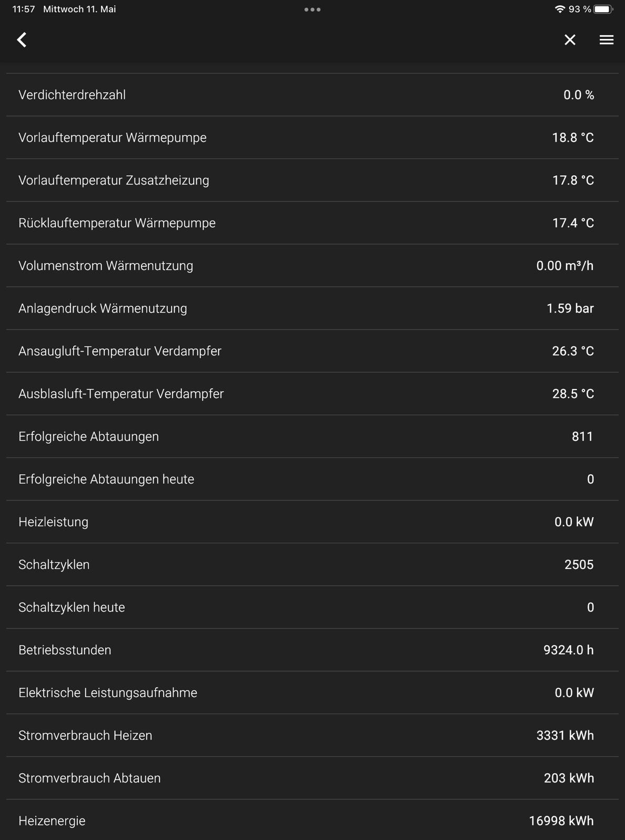Screen dimensions: 625x840
Task: Close the view with X icon
Action: [570, 40]
